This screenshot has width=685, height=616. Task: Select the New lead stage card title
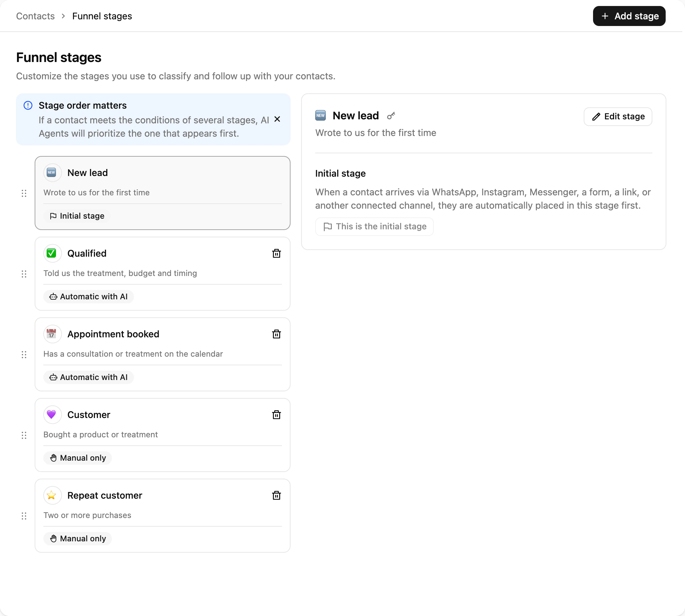pyautogui.click(x=88, y=173)
